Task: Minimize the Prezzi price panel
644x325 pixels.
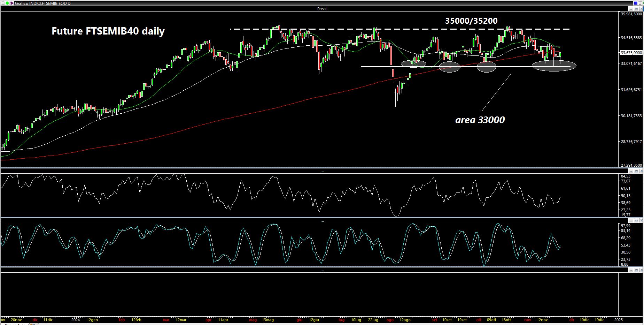Action: point(631,8)
